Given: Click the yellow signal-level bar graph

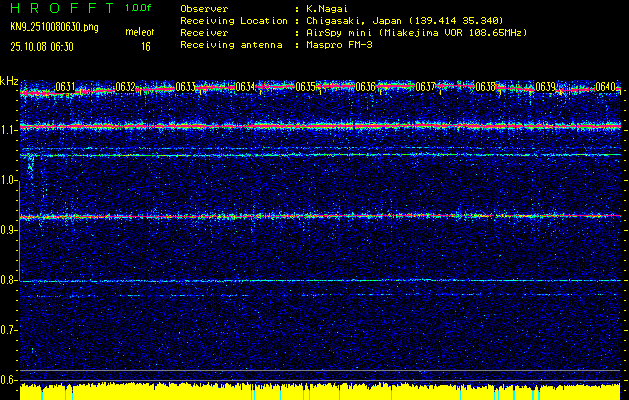Looking at the screenshot, I should 320,391.
